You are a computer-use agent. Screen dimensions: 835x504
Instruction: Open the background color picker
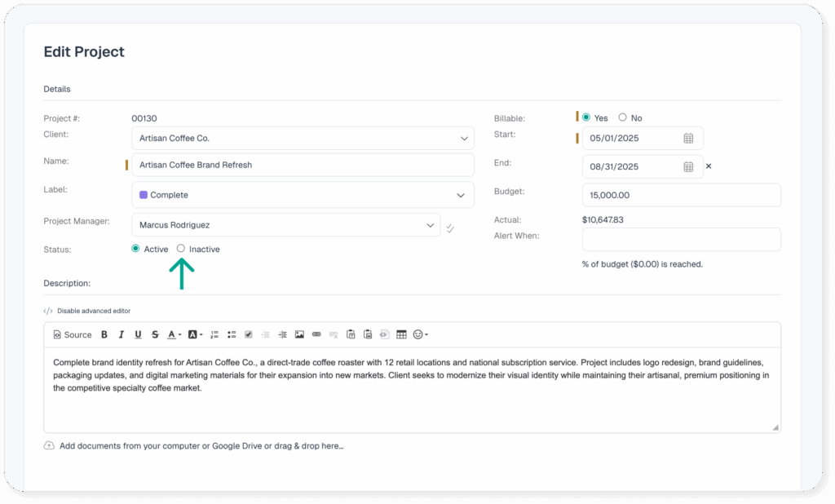[x=195, y=334]
